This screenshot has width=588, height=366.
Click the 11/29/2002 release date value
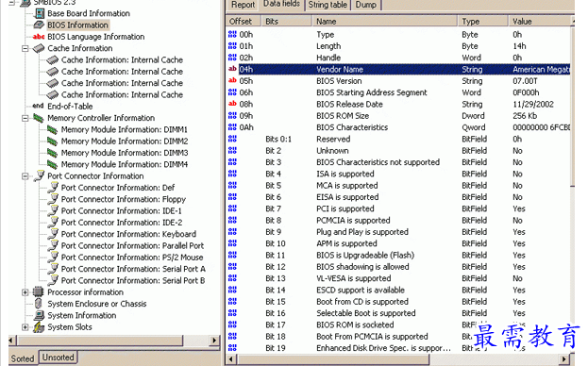(x=533, y=104)
